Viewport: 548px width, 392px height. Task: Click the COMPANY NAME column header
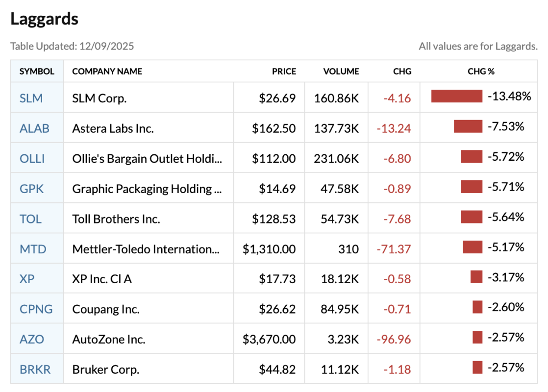pos(107,72)
